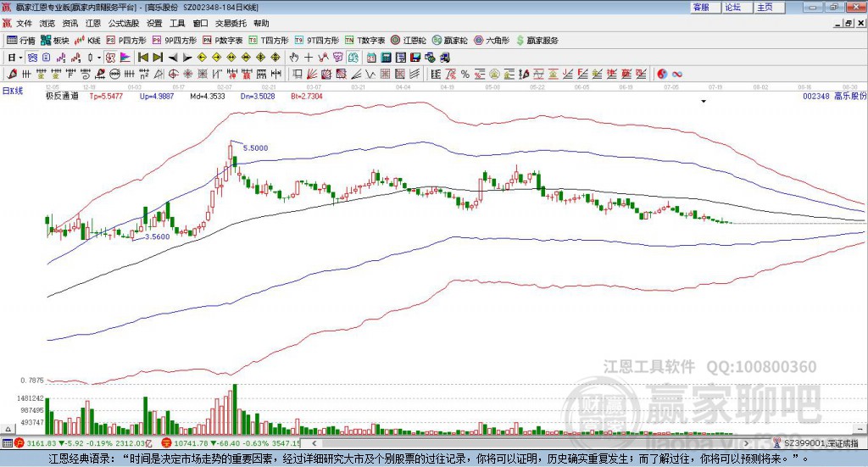This screenshot has width=868, height=467.
Task: Click the percent sign tool
Action: pyautogui.click(x=465, y=74)
